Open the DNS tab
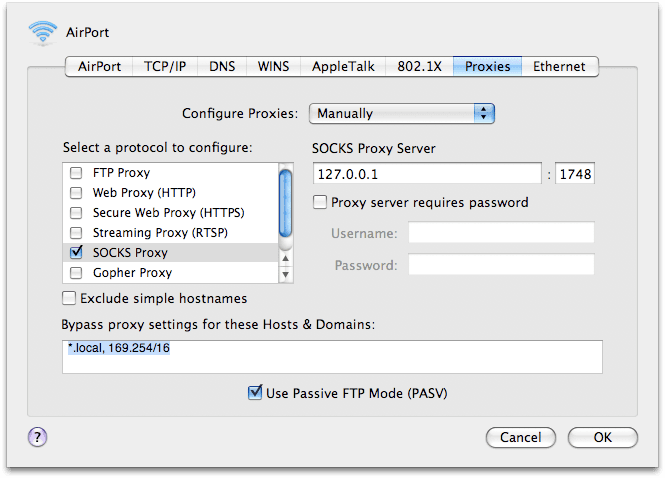 222,67
